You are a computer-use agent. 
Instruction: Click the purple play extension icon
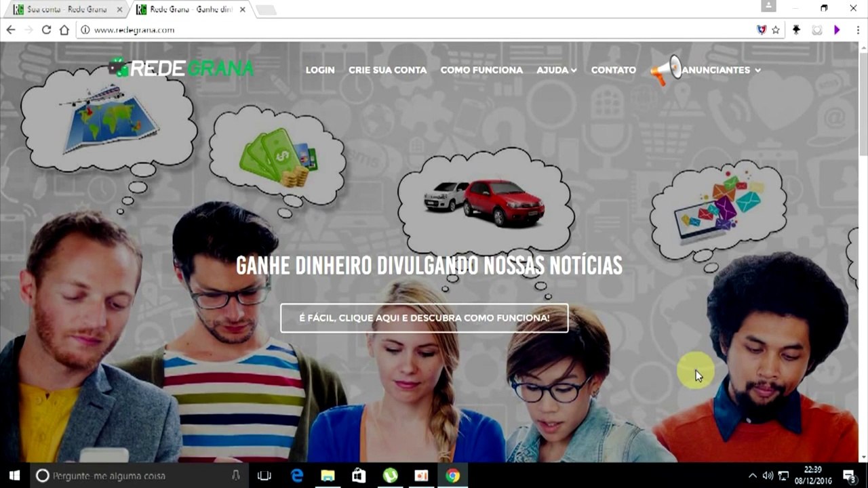(x=837, y=30)
